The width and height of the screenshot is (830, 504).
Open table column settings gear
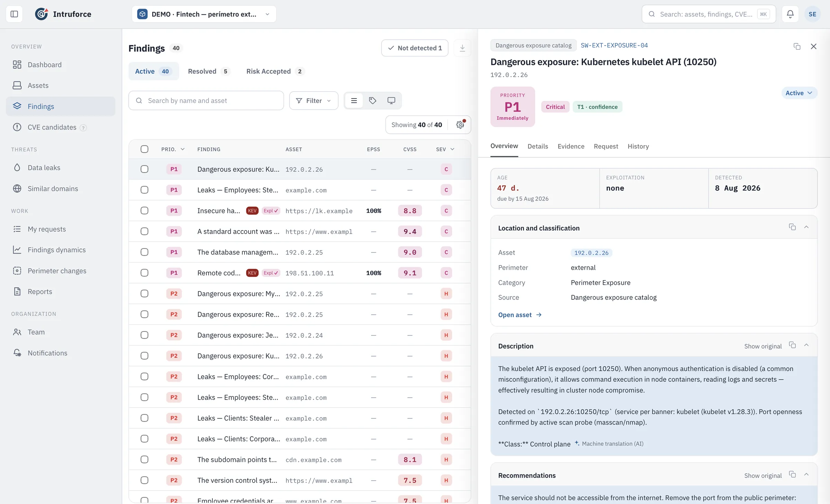(460, 125)
